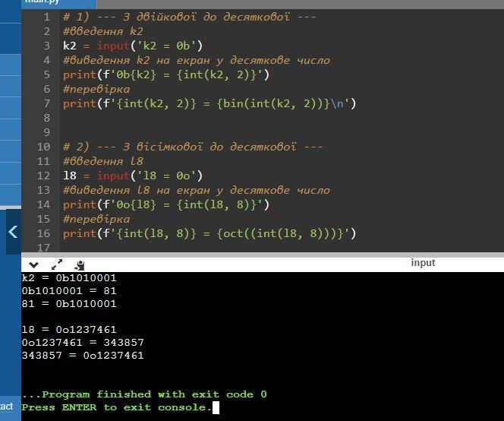The image size is (504, 421).
Task: Click comment '#введення k2' on line 2
Action: tap(103, 31)
